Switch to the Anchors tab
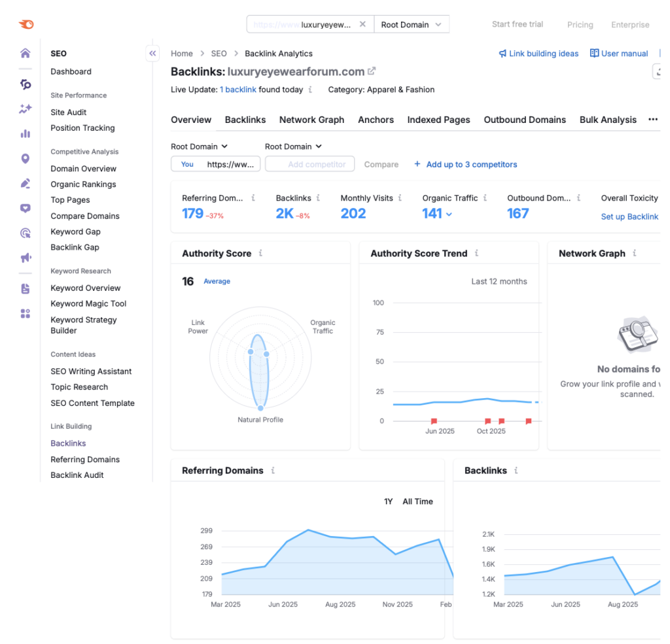Viewport: 670px width, 644px height. [376, 120]
